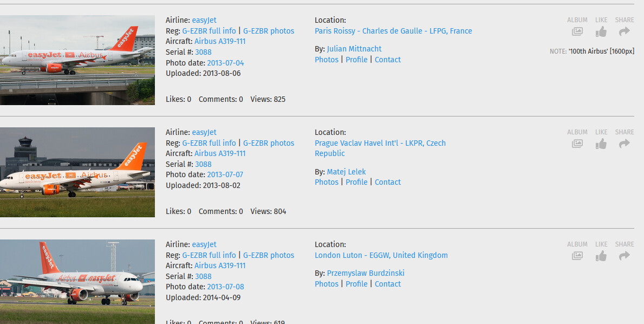Open the easyJet photo thumbnail at Paris
644x324 pixels.
(x=77, y=60)
